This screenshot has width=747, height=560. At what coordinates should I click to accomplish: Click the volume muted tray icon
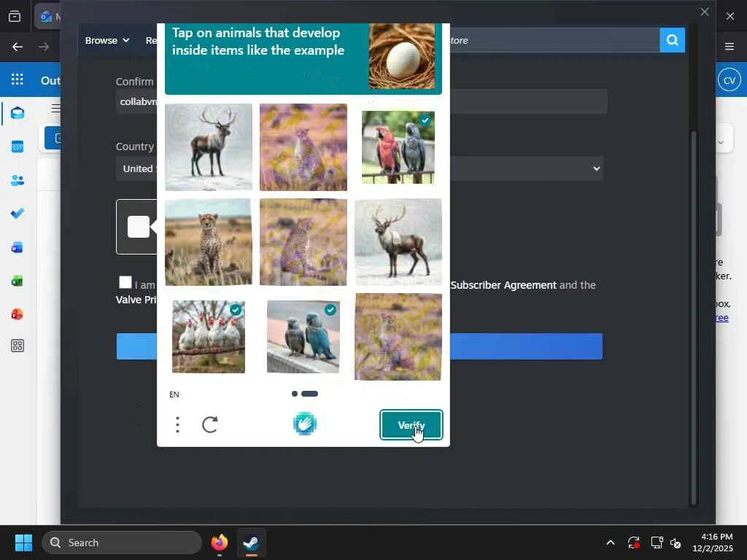coord(675,542)
